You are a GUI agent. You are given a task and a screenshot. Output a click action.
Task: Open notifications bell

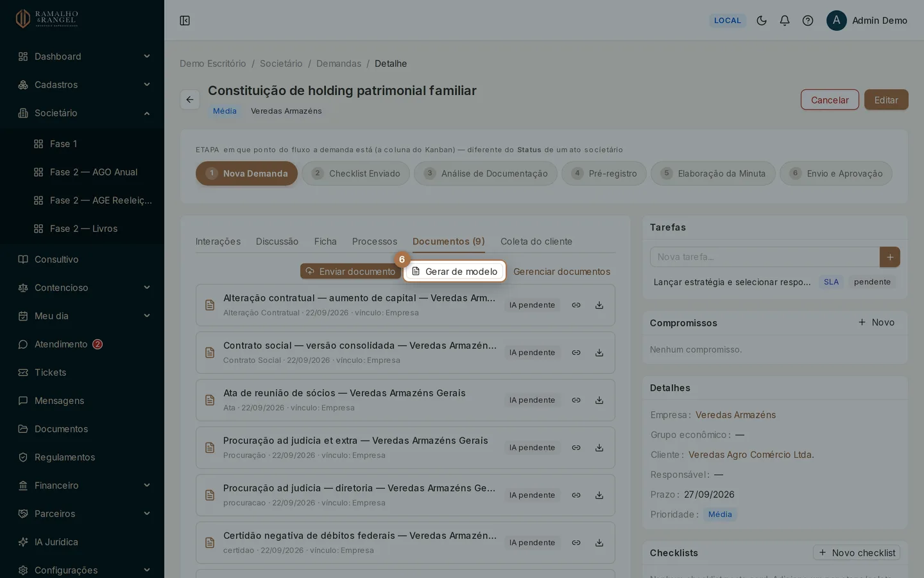pos(785,21)
